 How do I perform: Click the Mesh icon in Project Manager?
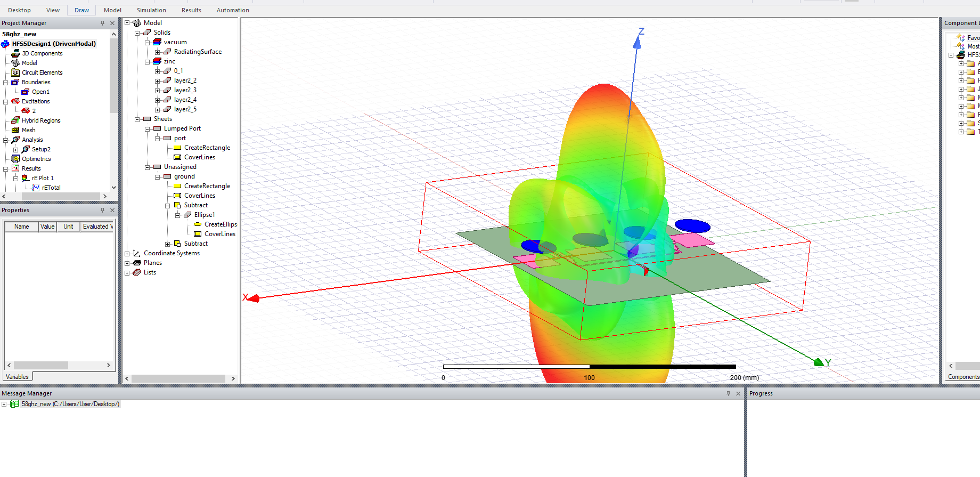click(15, 130)
